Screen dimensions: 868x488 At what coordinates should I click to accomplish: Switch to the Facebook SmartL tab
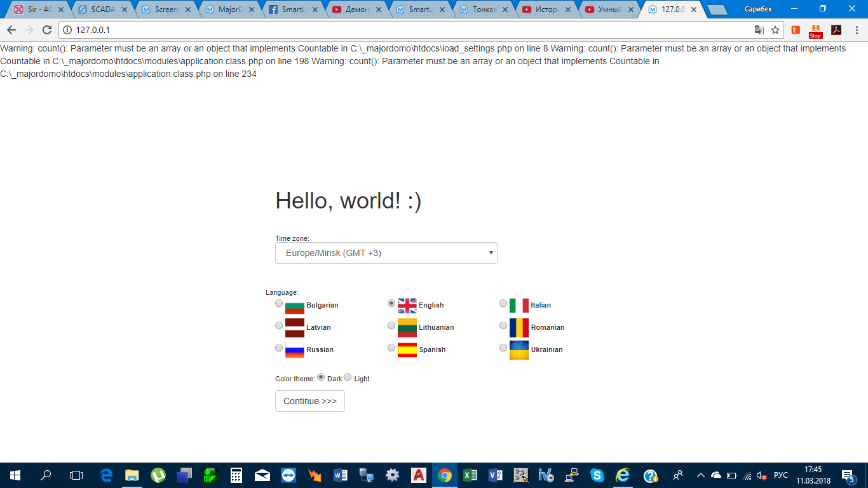(x=291, y=10)
